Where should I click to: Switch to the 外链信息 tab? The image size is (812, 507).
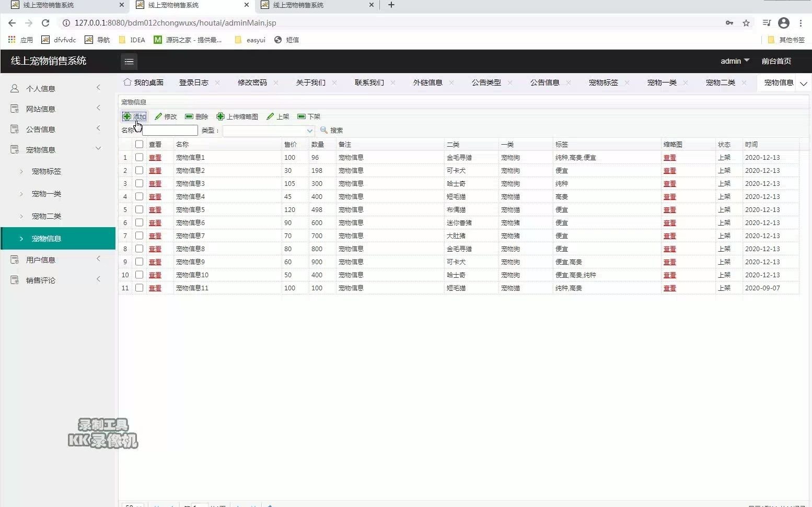point(428,82)
